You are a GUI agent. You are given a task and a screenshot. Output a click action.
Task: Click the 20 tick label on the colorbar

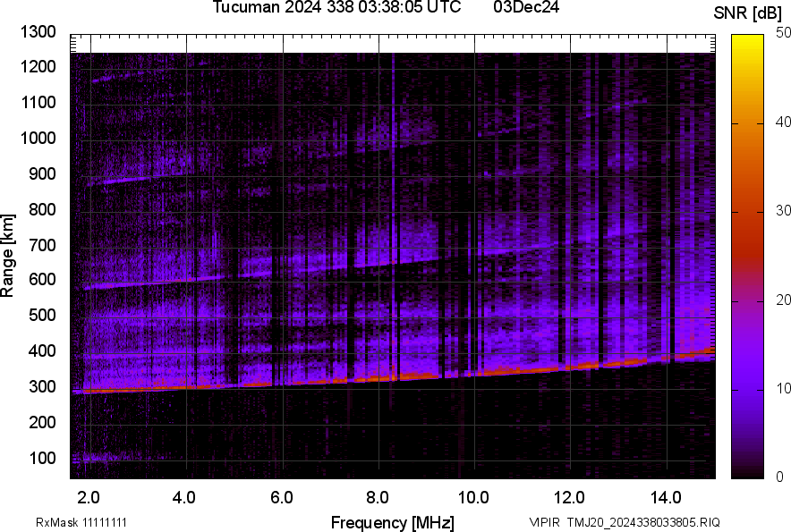tap(783, 300)
